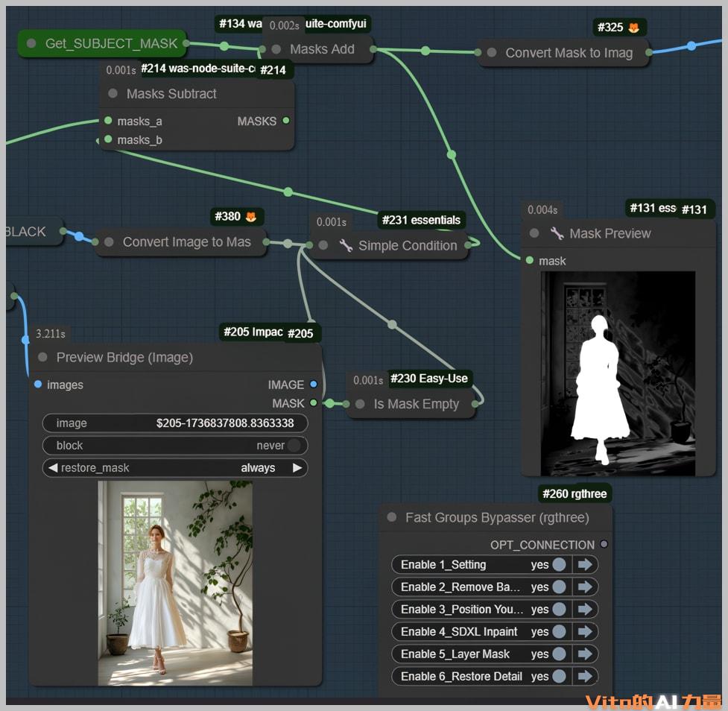This screenshot has width=728, height=711.
Task: Collapse the Get_SUBJECT_MASK node via its dot
Action: coord(31,43)
